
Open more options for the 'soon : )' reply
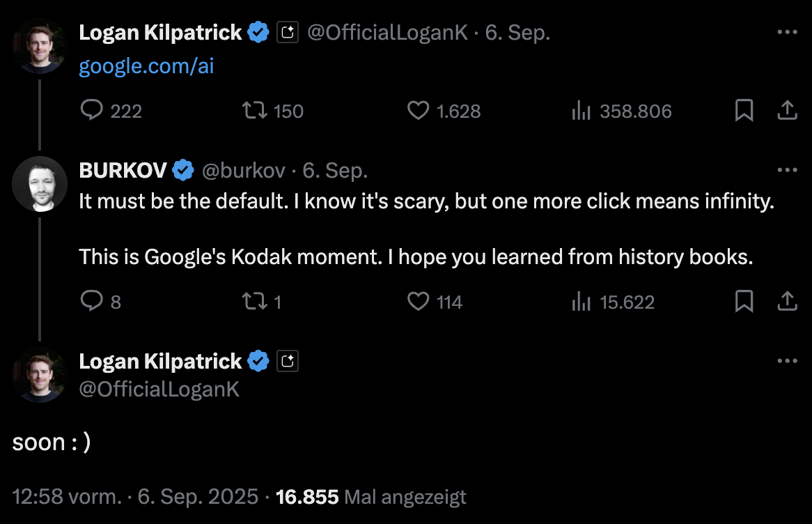click(787, 360)
